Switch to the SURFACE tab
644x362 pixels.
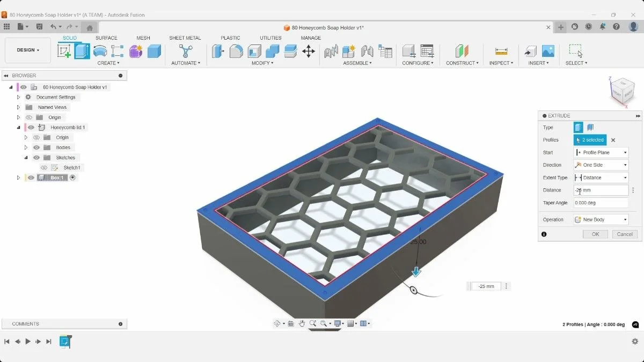click(106, 38)
